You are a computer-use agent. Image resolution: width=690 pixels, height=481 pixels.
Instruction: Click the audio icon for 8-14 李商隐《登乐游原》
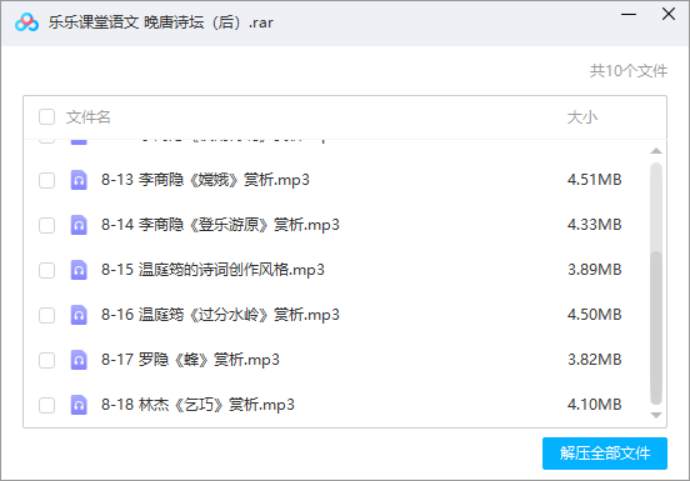(x=79, y=225)
